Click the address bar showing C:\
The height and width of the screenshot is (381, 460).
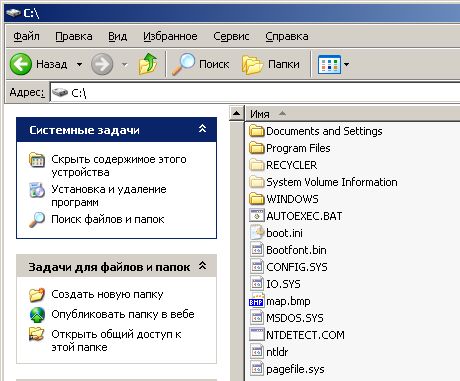click(255, 92)
